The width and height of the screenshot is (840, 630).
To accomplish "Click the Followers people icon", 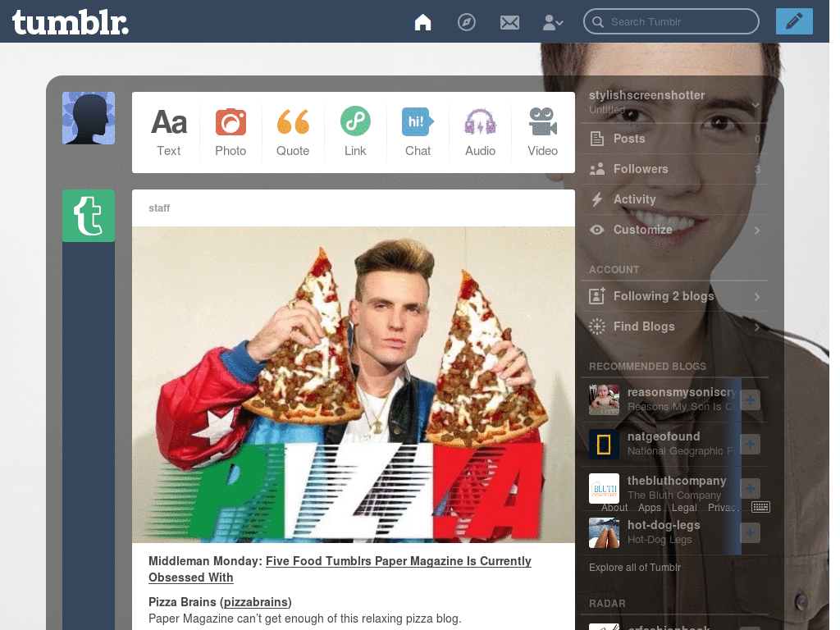I will pyautogui.click(x=597, y=169).
